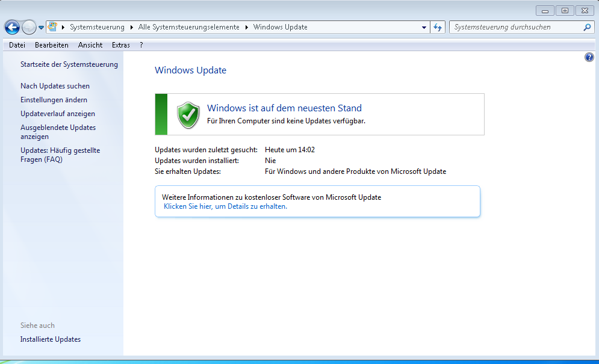Show Ausgeblendete Updates anzeigen
599x364 pixels.
[58, 132]
